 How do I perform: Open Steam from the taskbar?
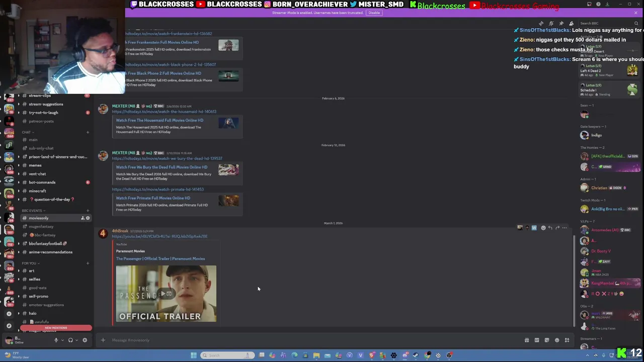[416, 355]
